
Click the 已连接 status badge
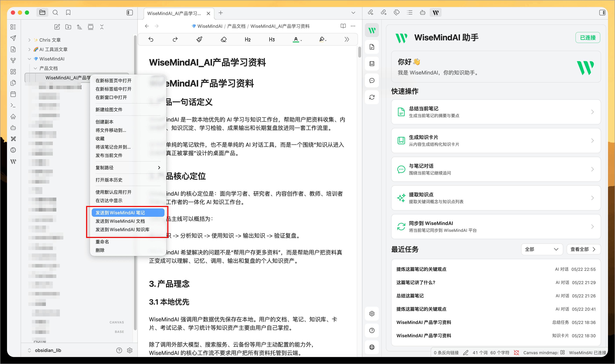(588, 38)
